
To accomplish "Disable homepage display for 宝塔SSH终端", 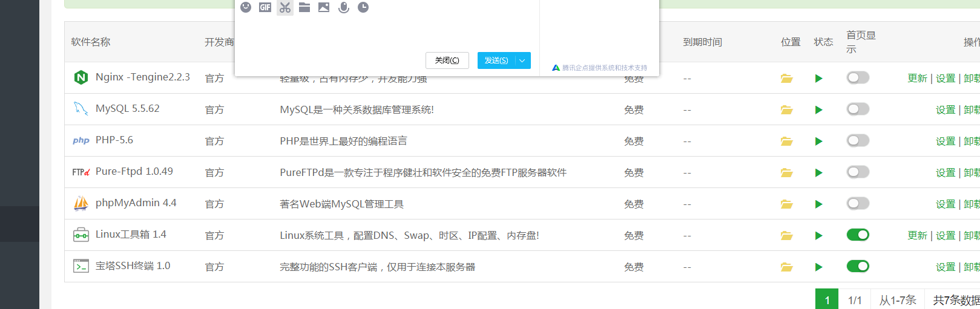I will click(858, 266).
